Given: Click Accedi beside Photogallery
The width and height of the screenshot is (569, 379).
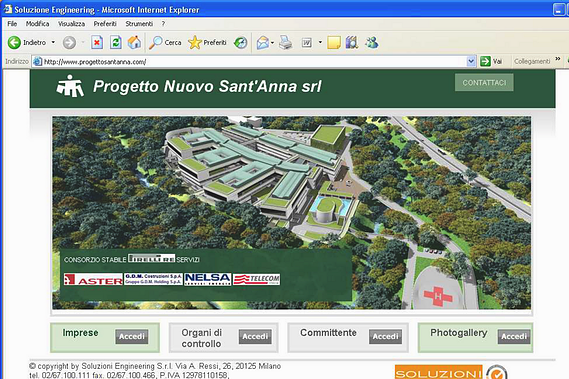Looking at the screenshot, I should pyautogui.click(x=514, y=337).
